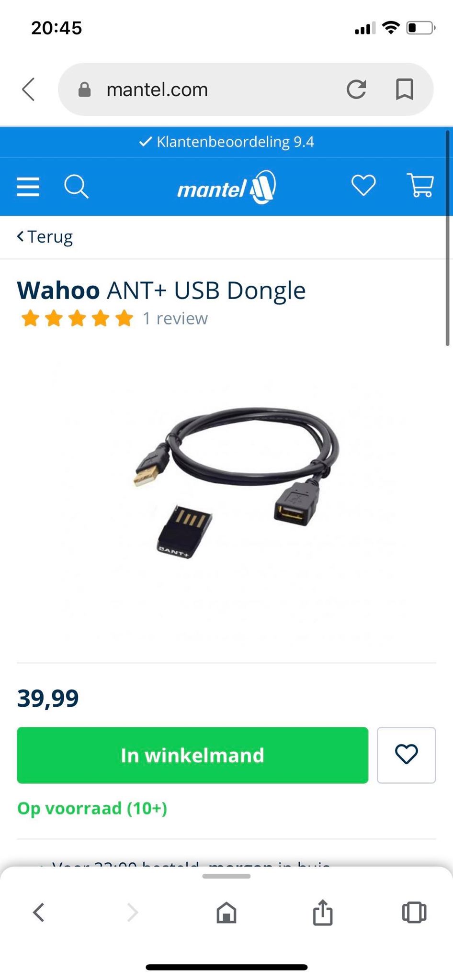Screen dimensions: 453x980
Task: Open the 1 review link
Action: pos(175,318)
